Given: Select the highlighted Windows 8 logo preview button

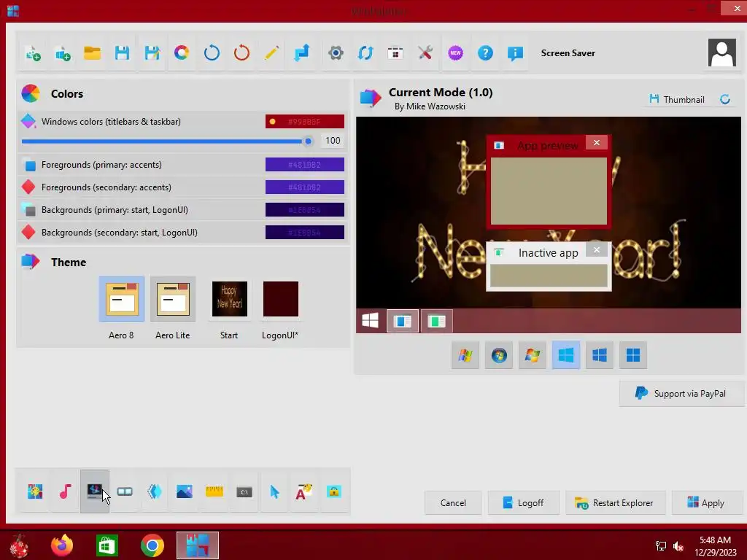Looking at the screenshot, I should 566,355.
